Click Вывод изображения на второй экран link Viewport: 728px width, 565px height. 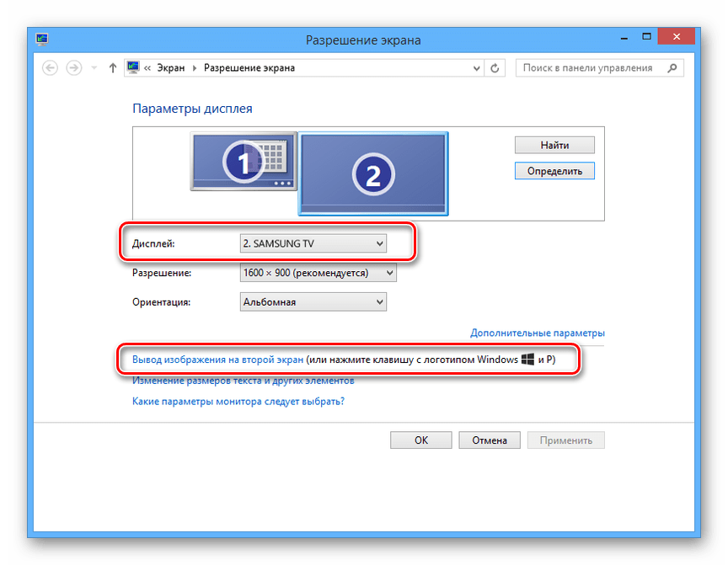click(217, 360)
